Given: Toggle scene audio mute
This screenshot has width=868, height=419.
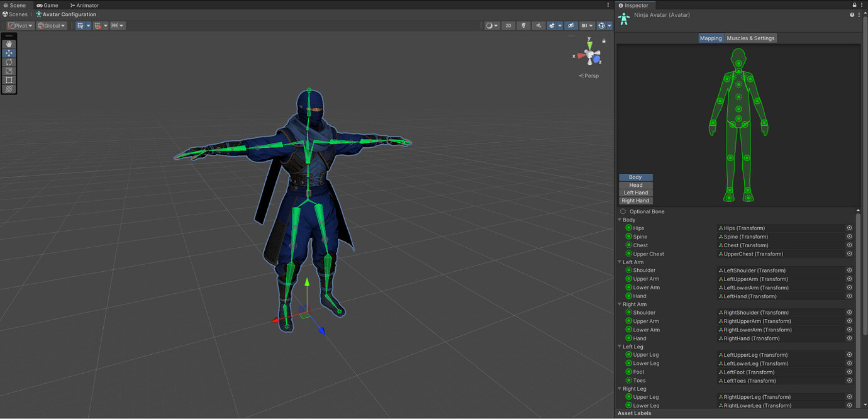Looking at the screenshot, I should 538,25.
